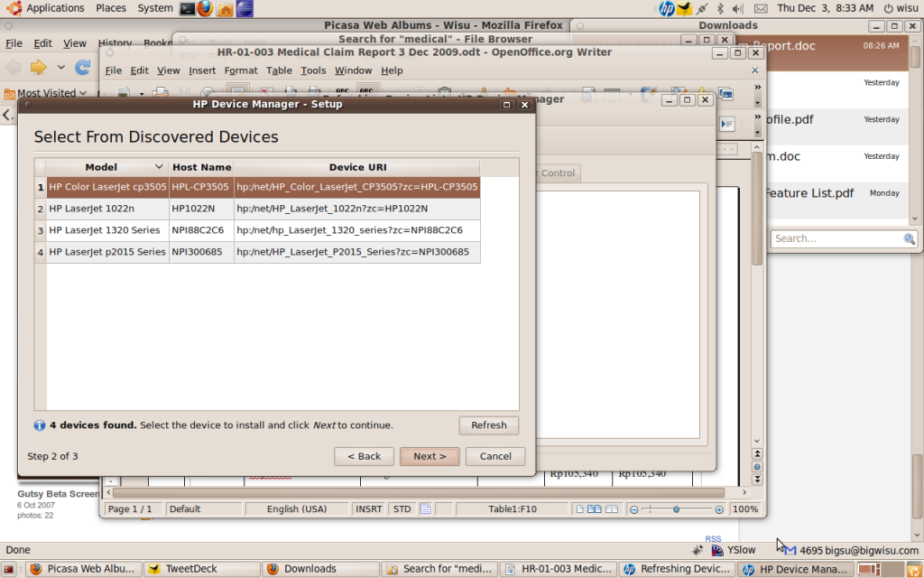This screenshot has height=578, width=924.
Task: Select HP LaserJet p2015 Series row
Action: point(257,253)
